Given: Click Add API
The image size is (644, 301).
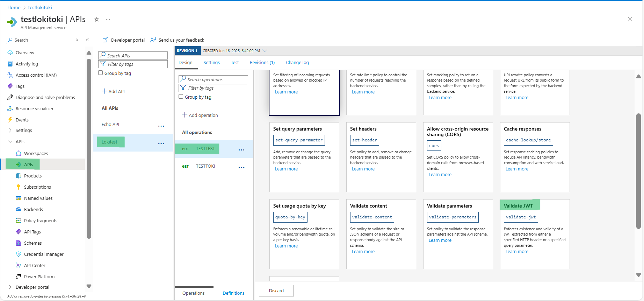Looking at the screenshot, I should pyautogui.click(x=113, y=91).
